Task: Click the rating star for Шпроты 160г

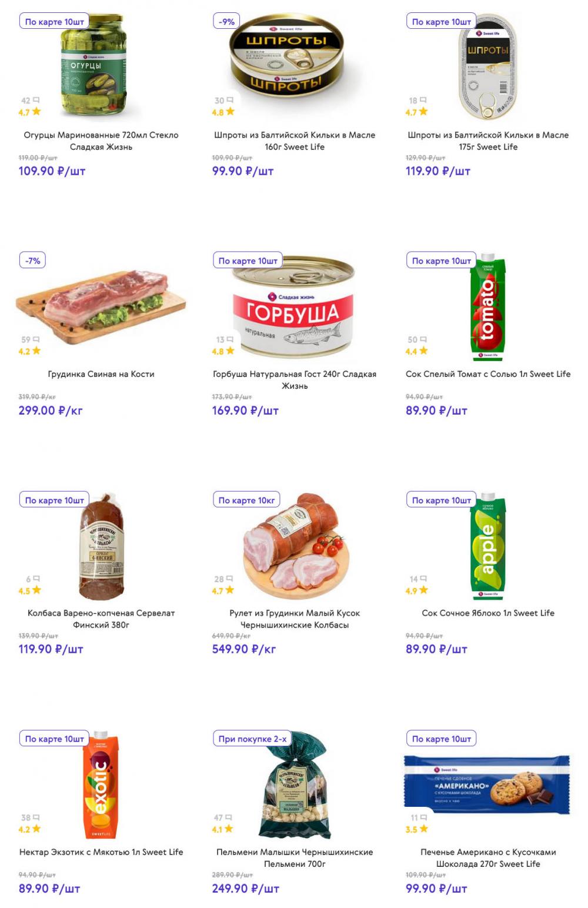Action: 230,111
